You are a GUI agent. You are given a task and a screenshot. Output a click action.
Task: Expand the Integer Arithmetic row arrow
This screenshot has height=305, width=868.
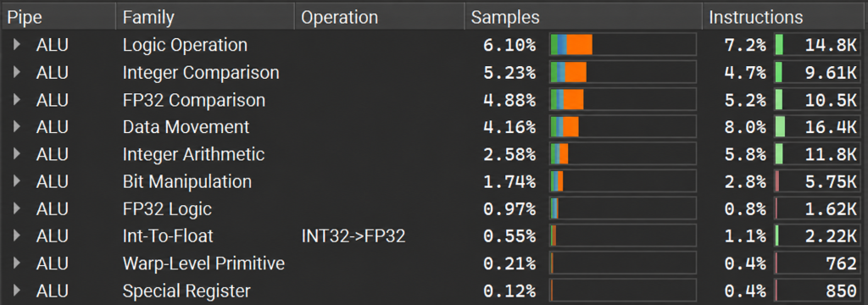[x=17, y=154]
